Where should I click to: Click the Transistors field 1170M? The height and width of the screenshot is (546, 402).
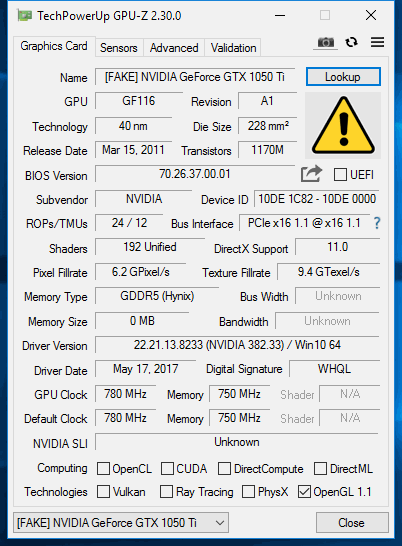click(x=268, y=150)
